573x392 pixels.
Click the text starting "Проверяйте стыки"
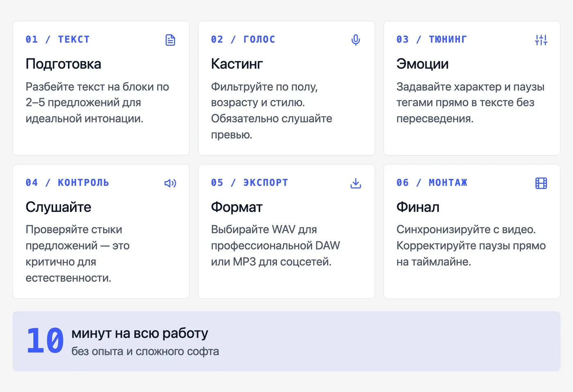[x=78, y=254]
